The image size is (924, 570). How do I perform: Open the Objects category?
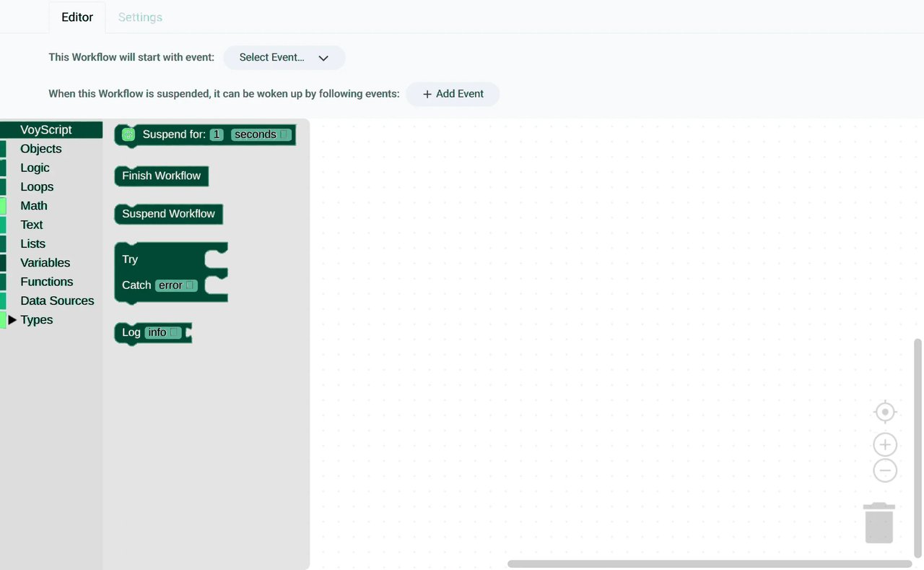[51, 149]
